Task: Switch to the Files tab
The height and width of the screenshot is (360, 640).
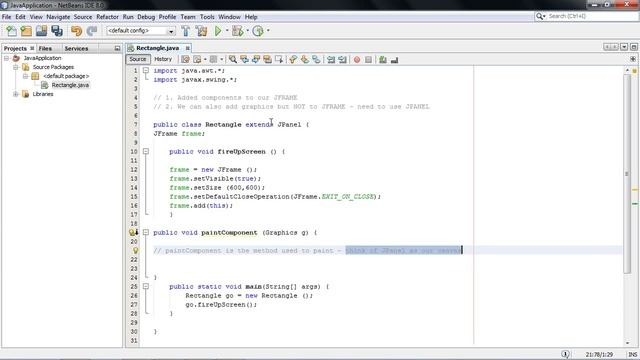Action: 45,48
